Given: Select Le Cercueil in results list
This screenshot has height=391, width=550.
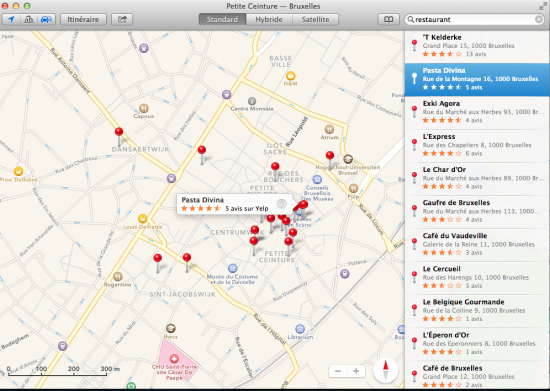Looking at the screenshot, I should pos(477,278).
